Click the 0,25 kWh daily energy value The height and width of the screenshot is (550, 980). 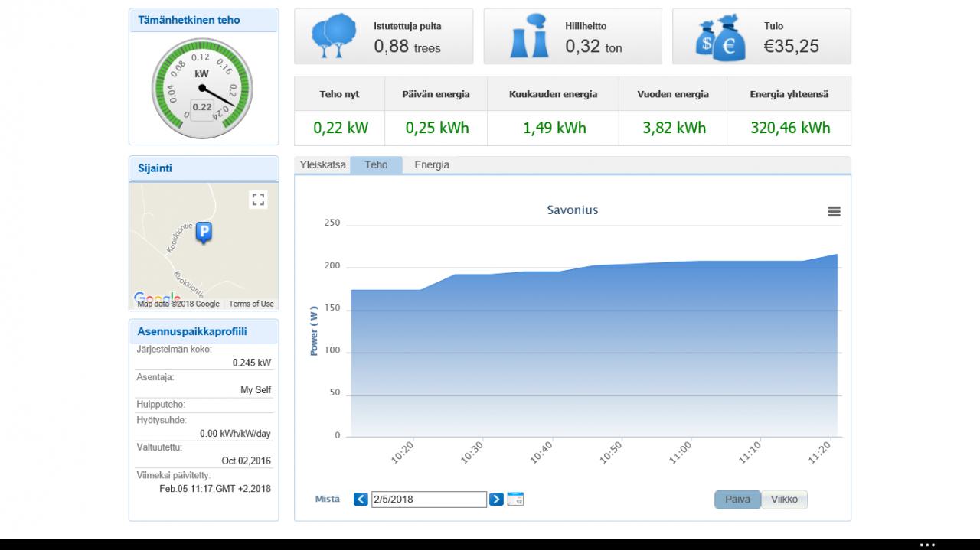437,128
